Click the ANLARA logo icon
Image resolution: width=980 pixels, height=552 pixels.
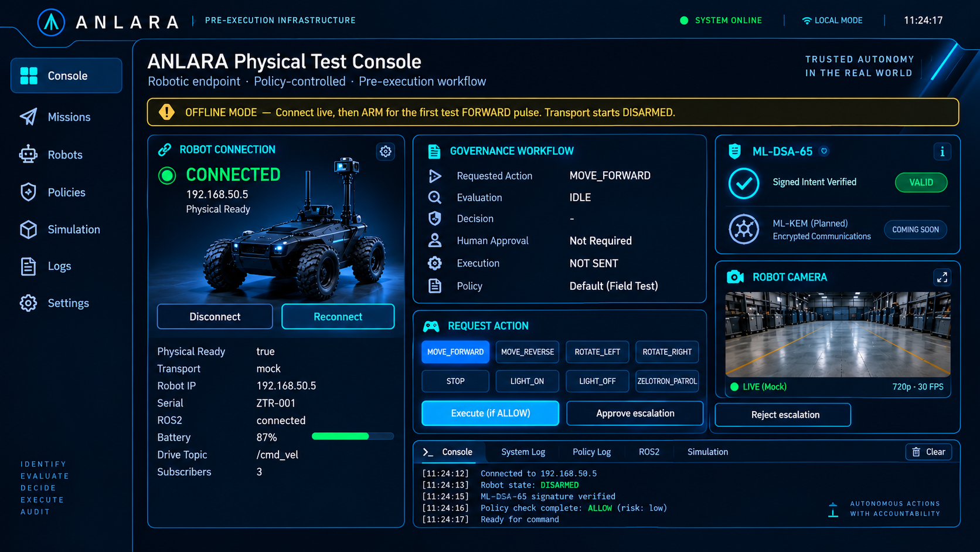pos(51,22)
